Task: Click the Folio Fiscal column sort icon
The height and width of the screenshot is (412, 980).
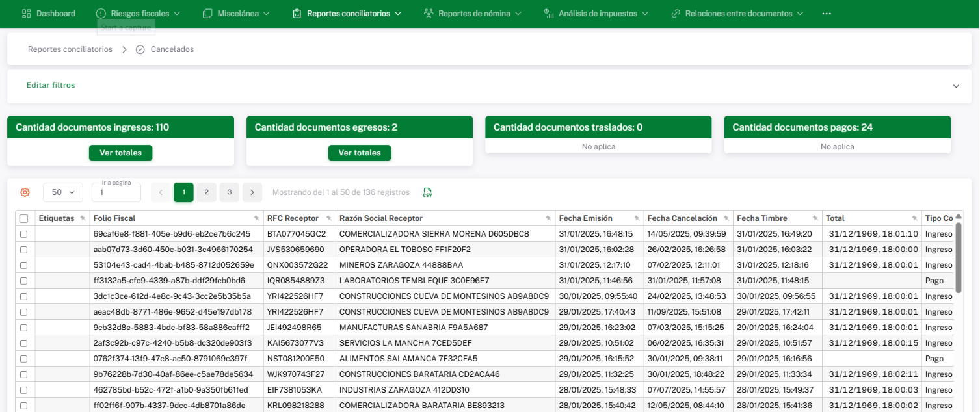Action: (256, 218)
